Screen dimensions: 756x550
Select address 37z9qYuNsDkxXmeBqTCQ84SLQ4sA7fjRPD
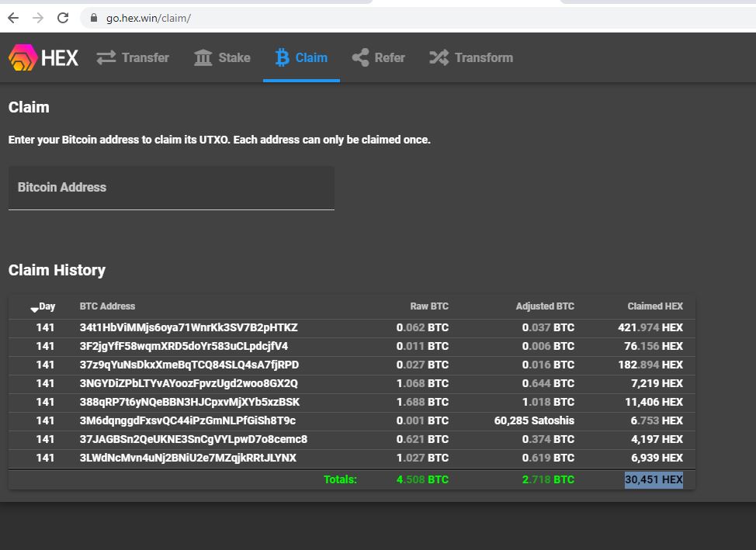coord(189,365)
